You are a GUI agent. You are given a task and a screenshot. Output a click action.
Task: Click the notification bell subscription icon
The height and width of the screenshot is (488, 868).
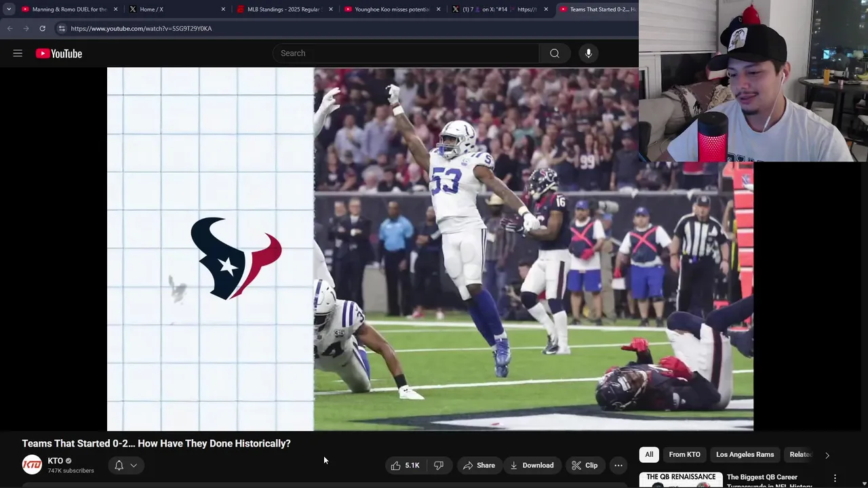click(119, 466)
